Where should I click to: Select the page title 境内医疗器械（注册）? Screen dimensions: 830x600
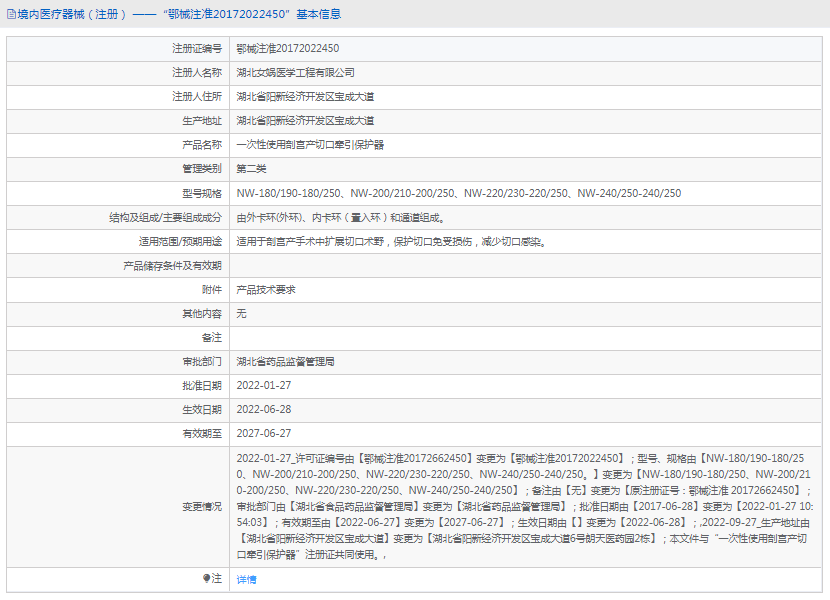pyautogui.click(x=71, y=14)
